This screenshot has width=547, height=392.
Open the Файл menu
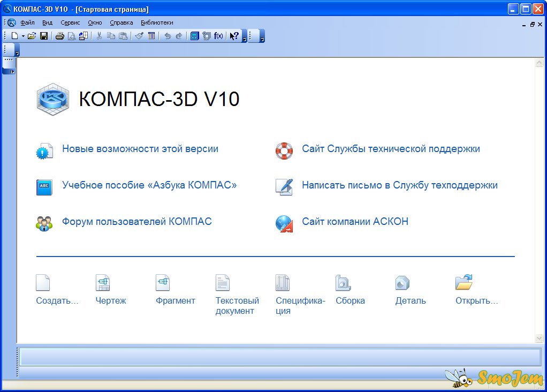click(x=27, y=22)
